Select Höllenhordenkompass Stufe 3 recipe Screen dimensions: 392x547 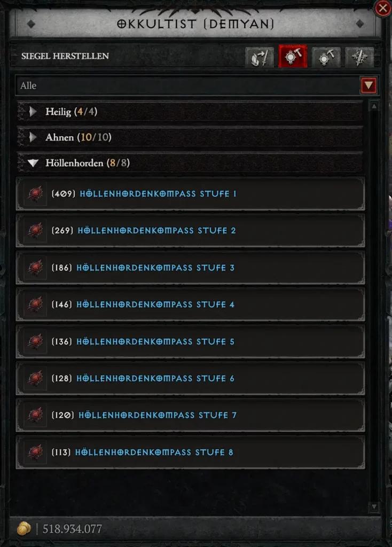pyautogui.click(x=191, y=268)
